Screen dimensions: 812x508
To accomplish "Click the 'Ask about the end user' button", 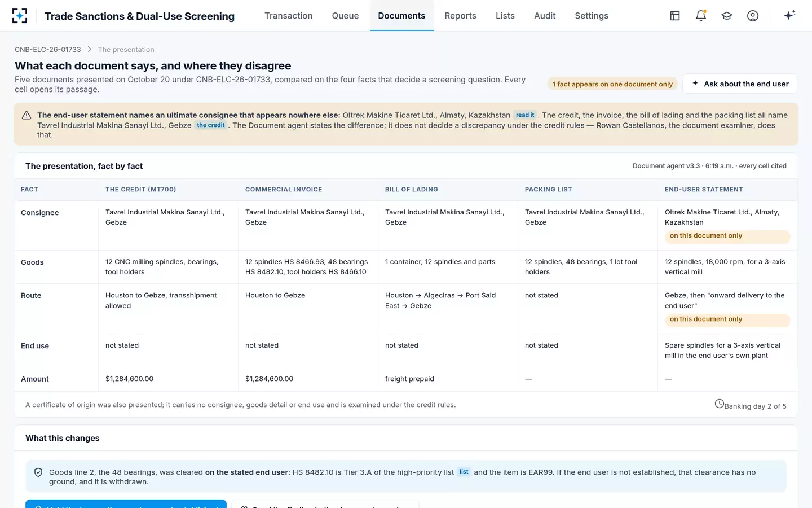I will 740,84.
